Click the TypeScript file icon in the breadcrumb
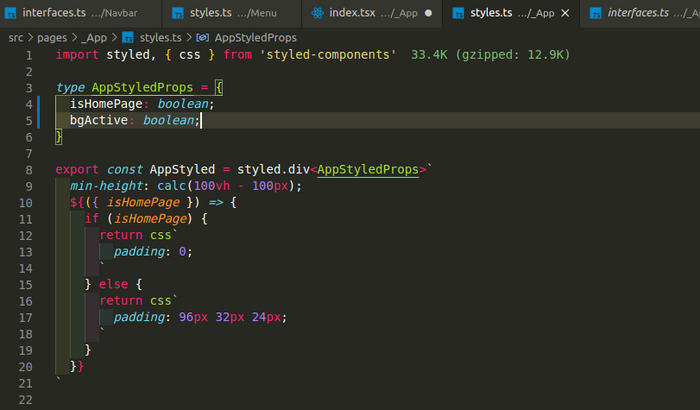This screenshot has width=700, height=410. (128, 38)
